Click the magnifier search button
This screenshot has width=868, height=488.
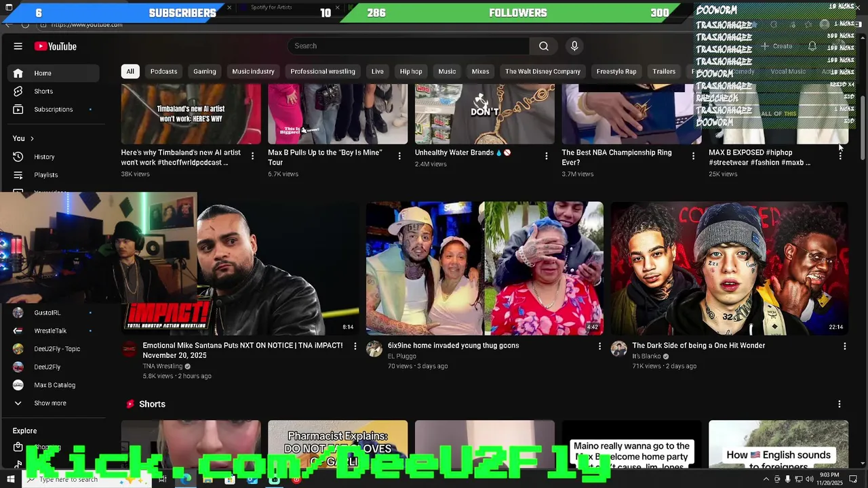point(544,46)
